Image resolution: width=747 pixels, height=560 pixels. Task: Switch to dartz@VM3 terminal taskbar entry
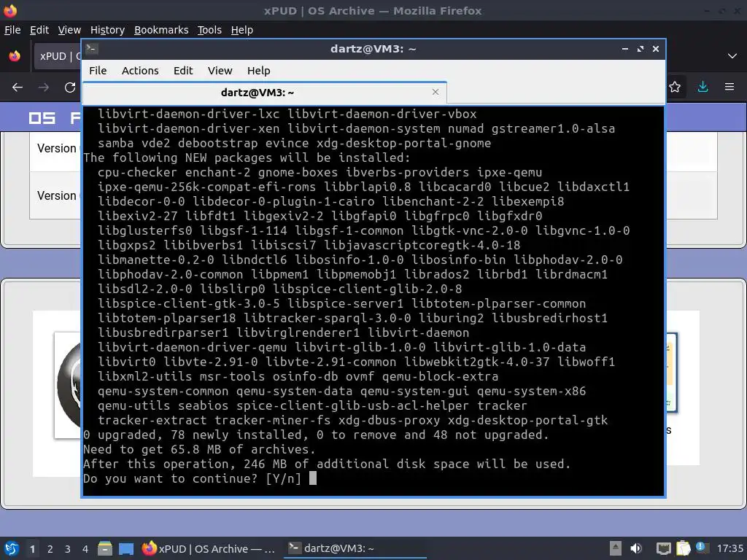pos(355,548)
